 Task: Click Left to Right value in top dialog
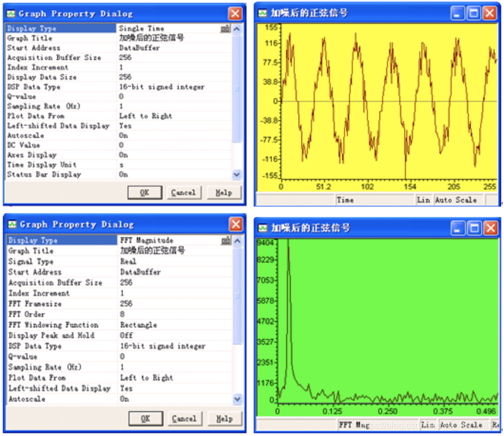146,116
